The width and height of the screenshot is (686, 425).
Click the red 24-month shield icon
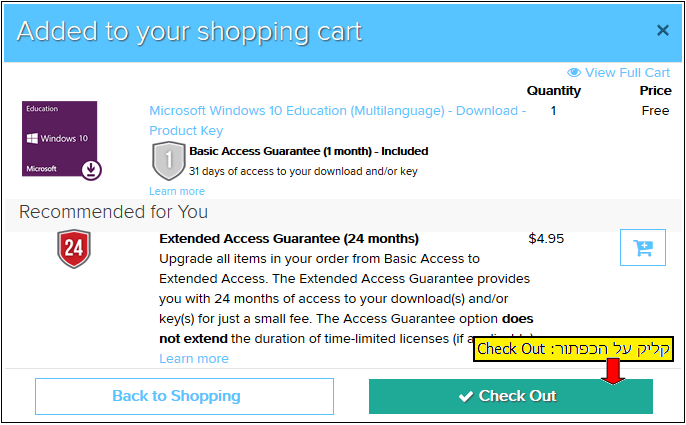pyautogui.click(x=74, y=249)
